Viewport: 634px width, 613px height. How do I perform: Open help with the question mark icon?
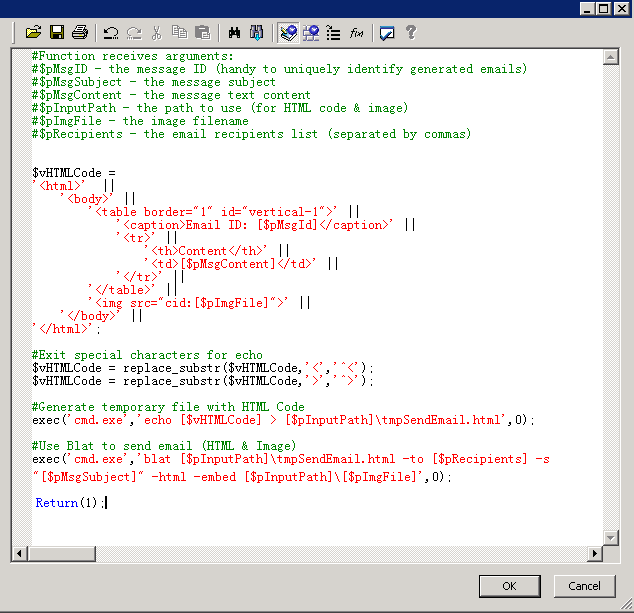click(410, 33)
